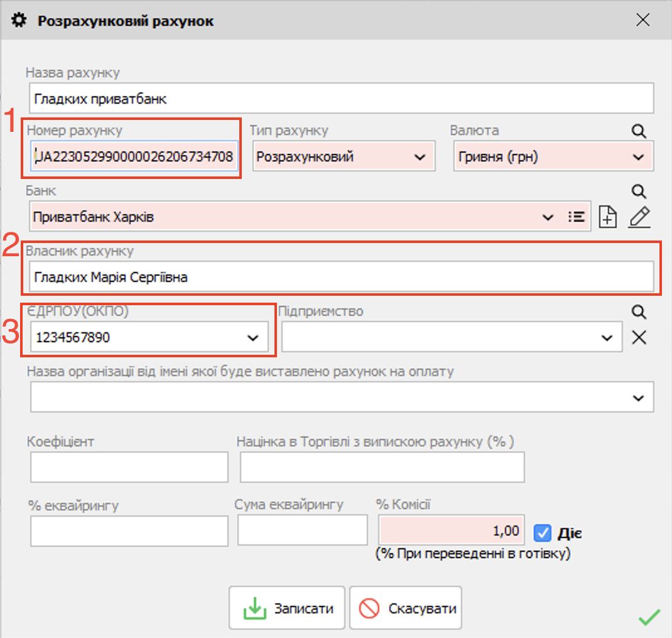Click into the Назва рахунку field
Viewport: 672px width, 638px height.
341,99
